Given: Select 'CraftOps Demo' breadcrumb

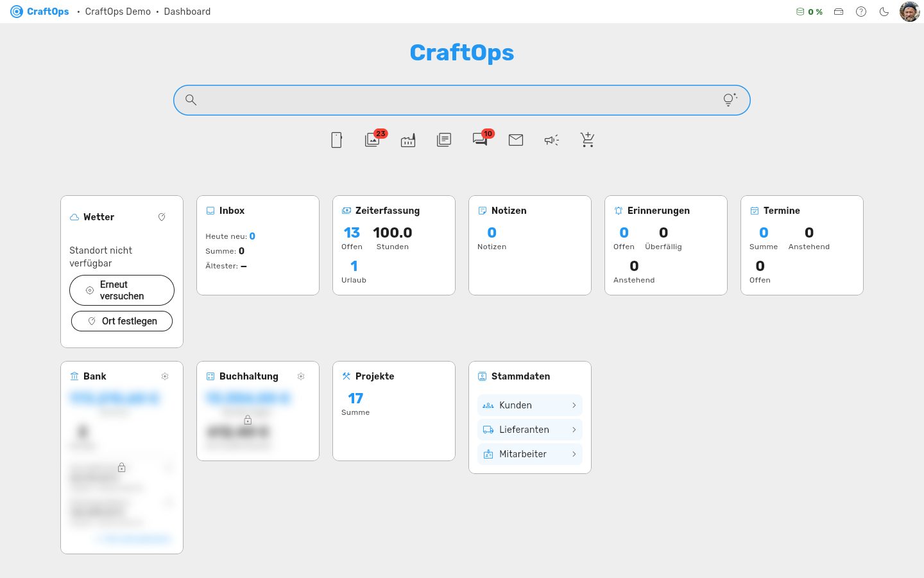Looking at the screenshot, I should coord(118,12).
